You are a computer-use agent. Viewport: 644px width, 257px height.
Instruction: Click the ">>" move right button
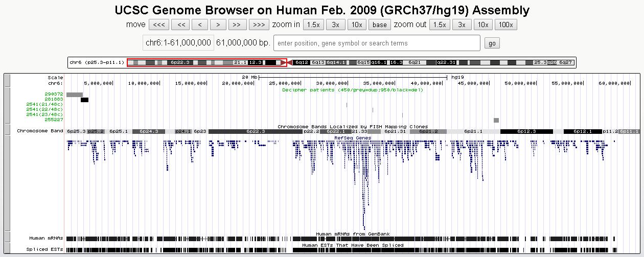click(236, 25)
